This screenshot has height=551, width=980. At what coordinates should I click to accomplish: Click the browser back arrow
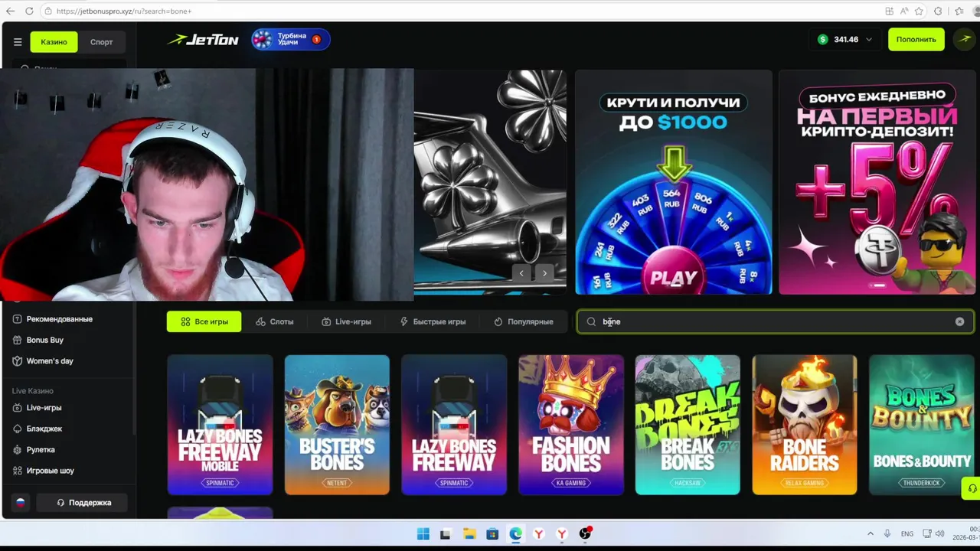[10, 11]
